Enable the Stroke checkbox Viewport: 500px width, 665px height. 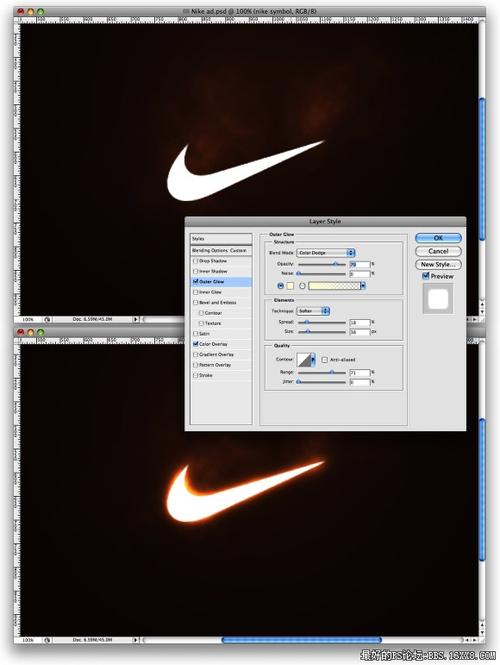pos(196,375)
